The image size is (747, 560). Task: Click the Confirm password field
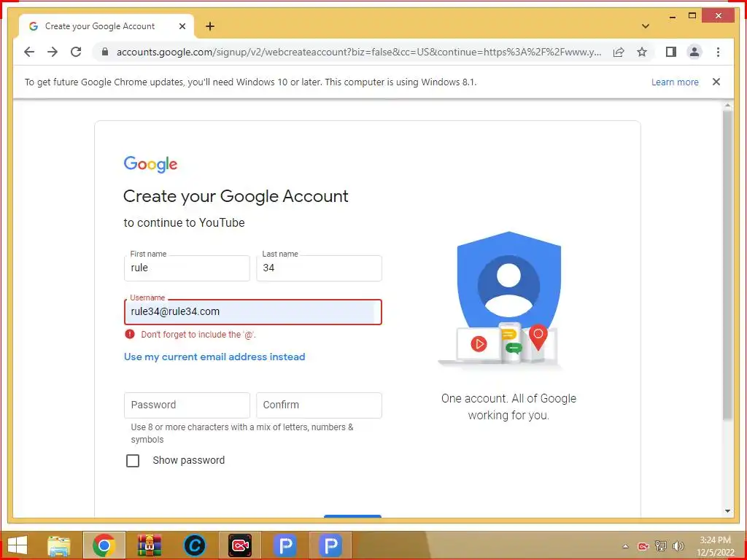point(319,405)
